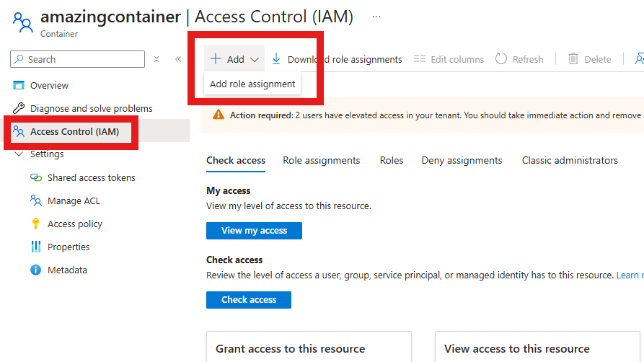Viewport: 644px width, 362px height.
Task: Switch to the Role assignments tab
Action: (x=321, y=160)
